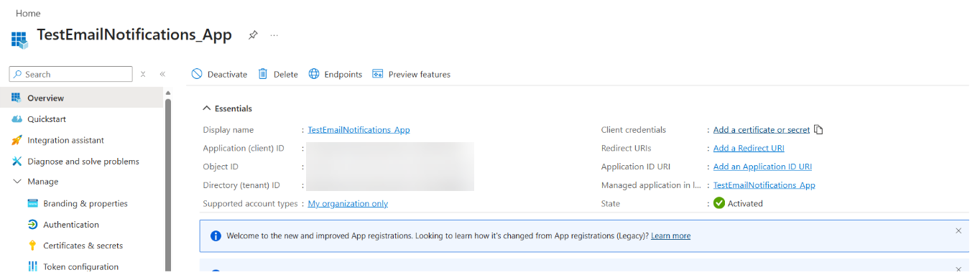Screen dimensions: 980x280
Task: Click Add a certificate or secret
Action: pos(762,130)
